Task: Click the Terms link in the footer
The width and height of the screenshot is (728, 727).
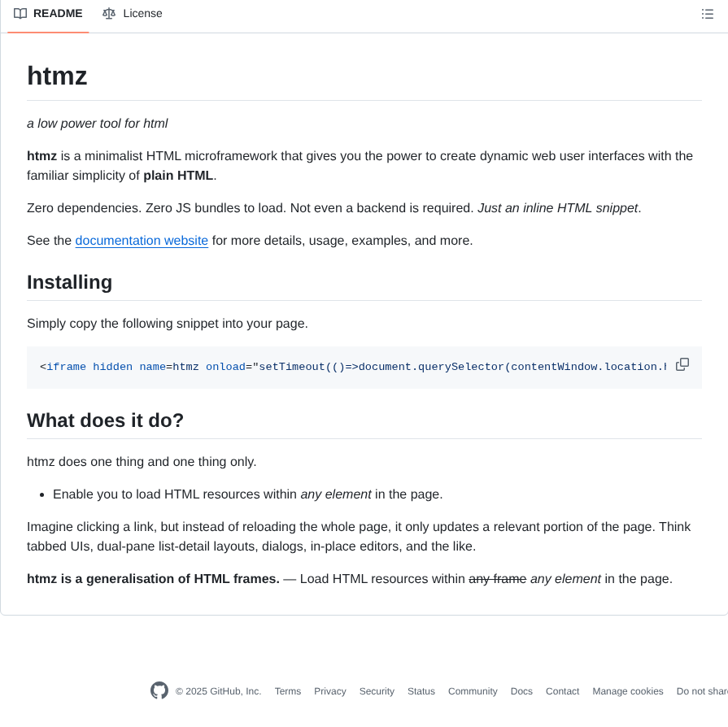Action: [x=287, y=691]
